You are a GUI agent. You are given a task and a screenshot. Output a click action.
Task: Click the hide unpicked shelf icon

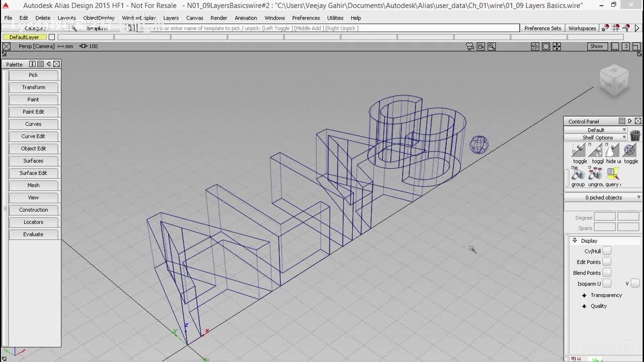tap(613, 150)
